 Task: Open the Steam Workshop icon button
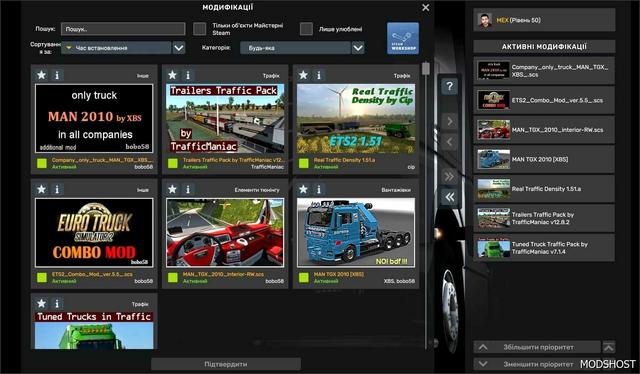point(402,38)
